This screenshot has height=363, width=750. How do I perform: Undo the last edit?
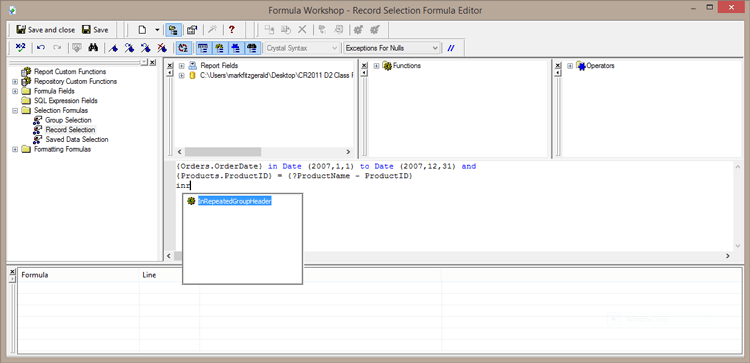point(41,47)
